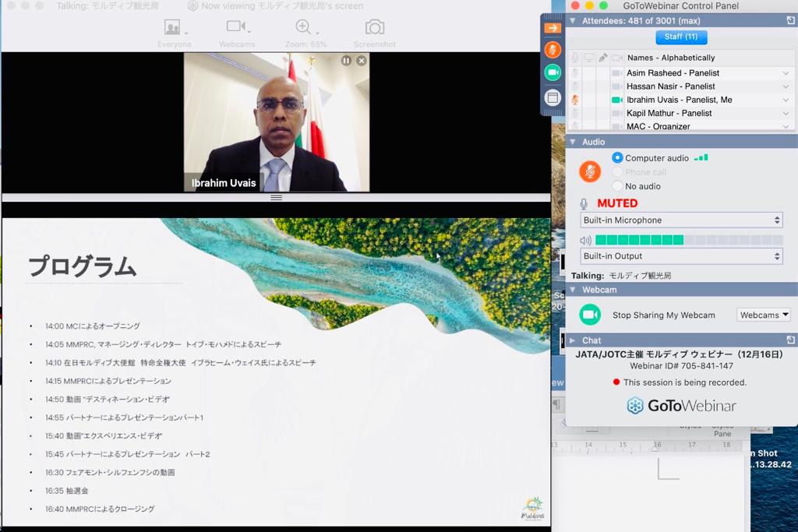
Task: Click the green webcam icon in grab tab
Action: (553, 72)
